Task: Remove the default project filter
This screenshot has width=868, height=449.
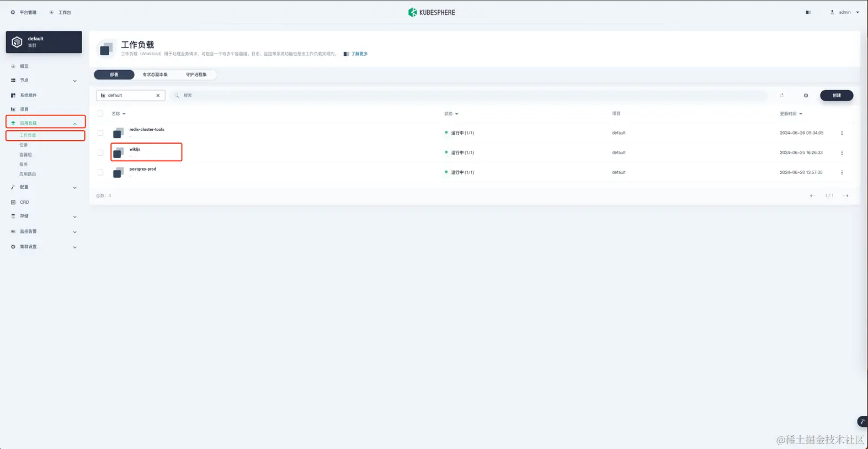Action: pos(158,96)
